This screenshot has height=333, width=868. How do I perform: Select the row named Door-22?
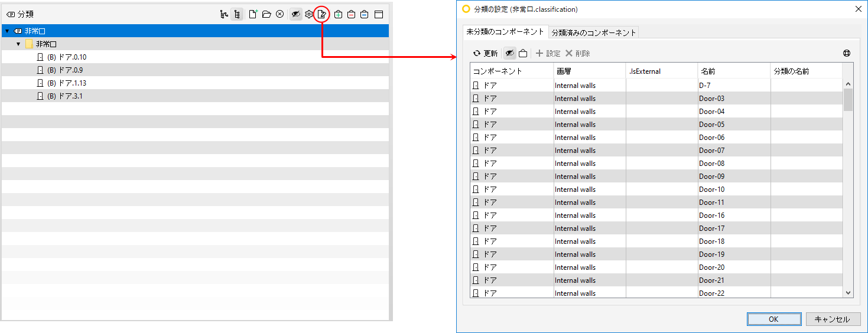point(656,292)
